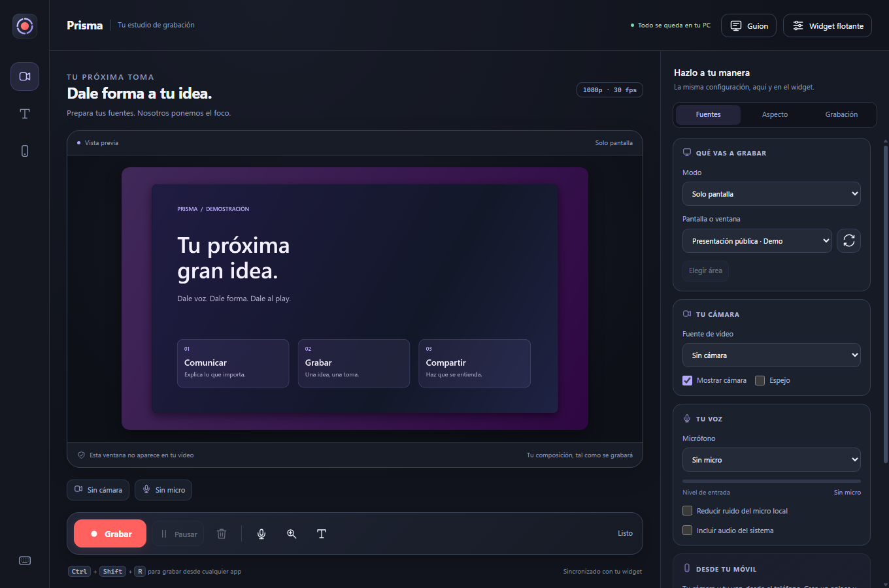Click the Comunicar card in preview

(x=233, y=363)
